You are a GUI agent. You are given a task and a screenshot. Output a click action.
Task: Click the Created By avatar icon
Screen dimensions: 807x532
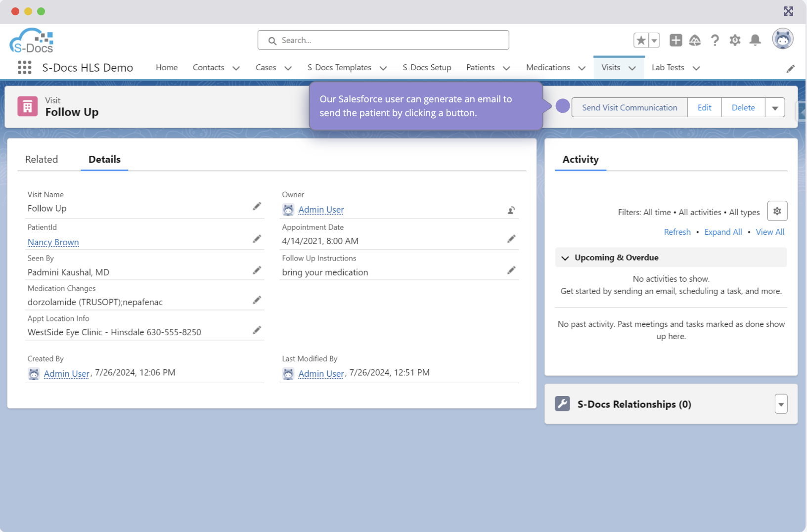[x=34, y=374]
